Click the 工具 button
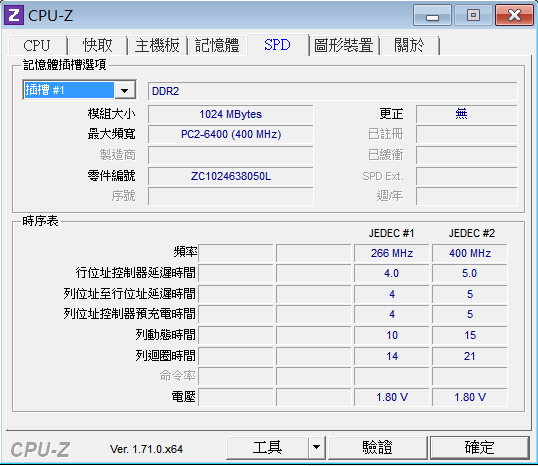This screenshot has height=466, width=538. coord(267,447)
